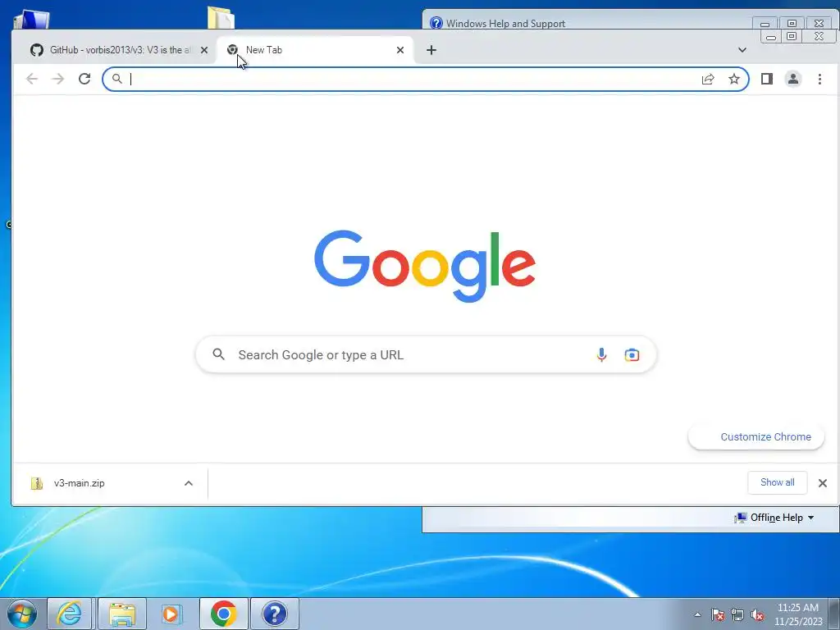
Task: Open Chrome's three-dot menu
Action: (819, 79)
